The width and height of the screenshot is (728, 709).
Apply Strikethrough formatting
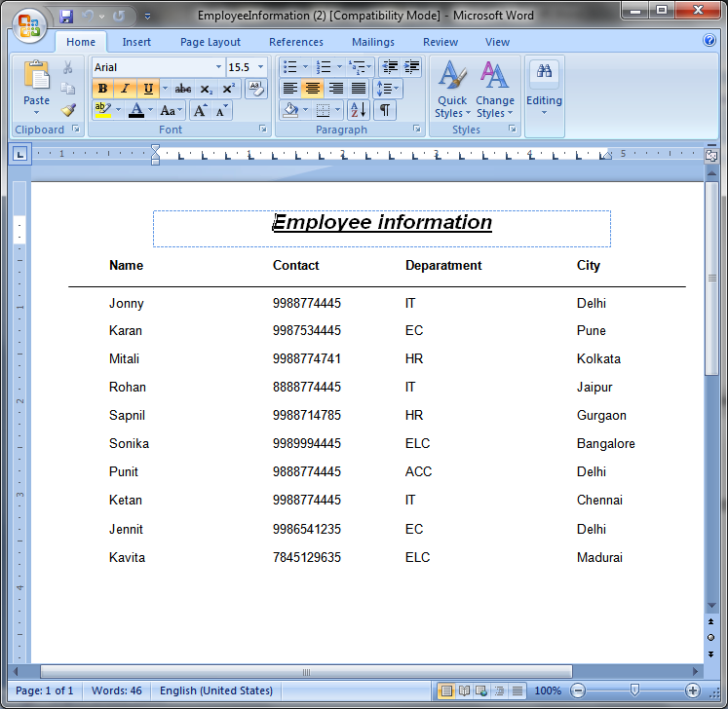pos(183,89)
